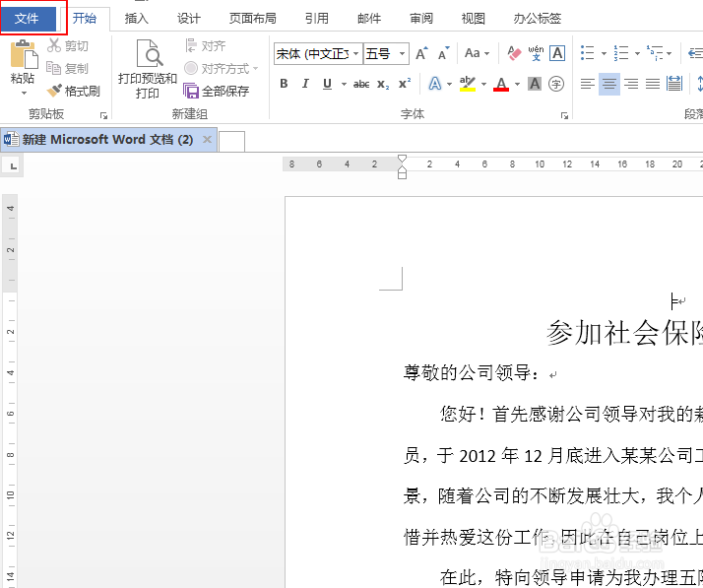
Task: Click the 复制 copy button
Action: coord(68,68)
